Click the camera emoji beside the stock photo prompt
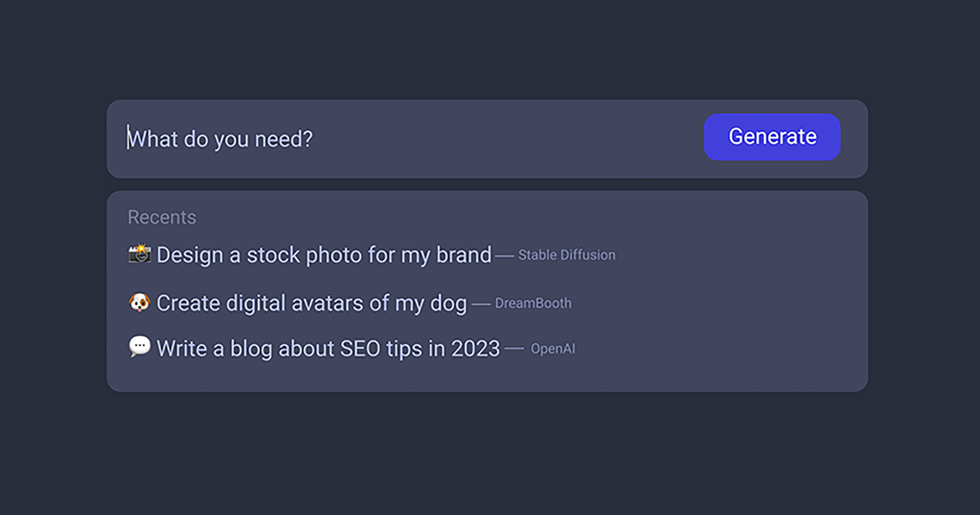The image size is (980, 515). 140,254
